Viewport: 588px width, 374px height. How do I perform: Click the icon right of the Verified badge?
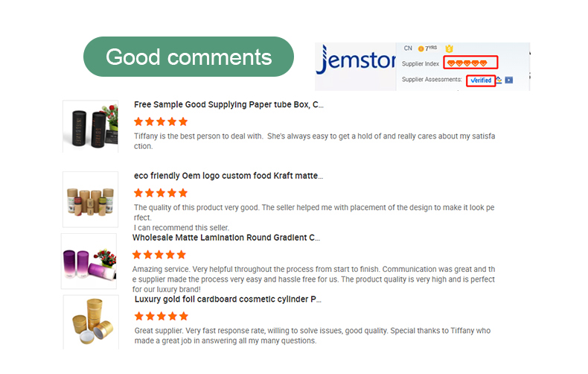(x=499, y=80)
